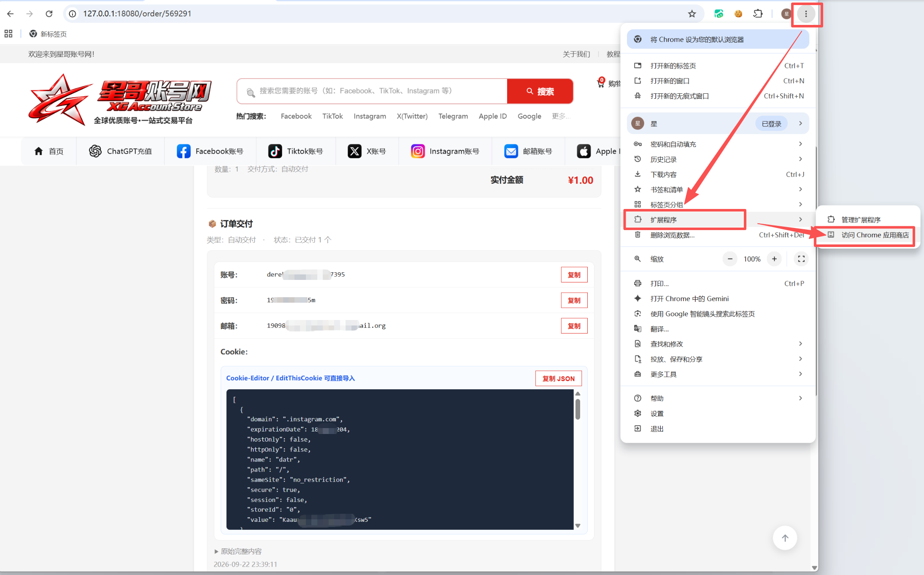
Task: Click the 复制 JSON button
Action: click(558, 378)
